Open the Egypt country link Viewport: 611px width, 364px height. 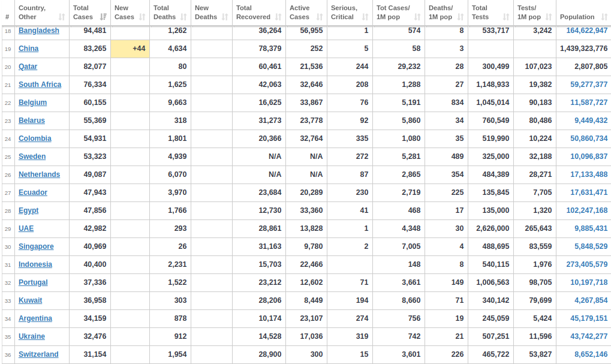[x=28, y=210]
